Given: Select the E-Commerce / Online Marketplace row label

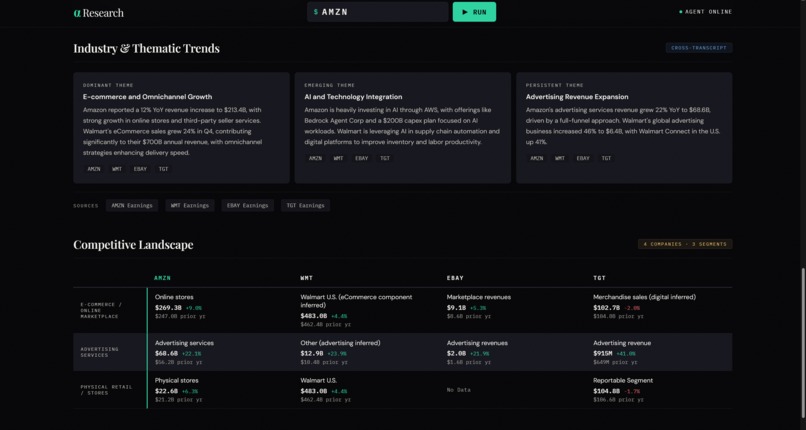Looking at the screenshot, I should pos(101,310).
